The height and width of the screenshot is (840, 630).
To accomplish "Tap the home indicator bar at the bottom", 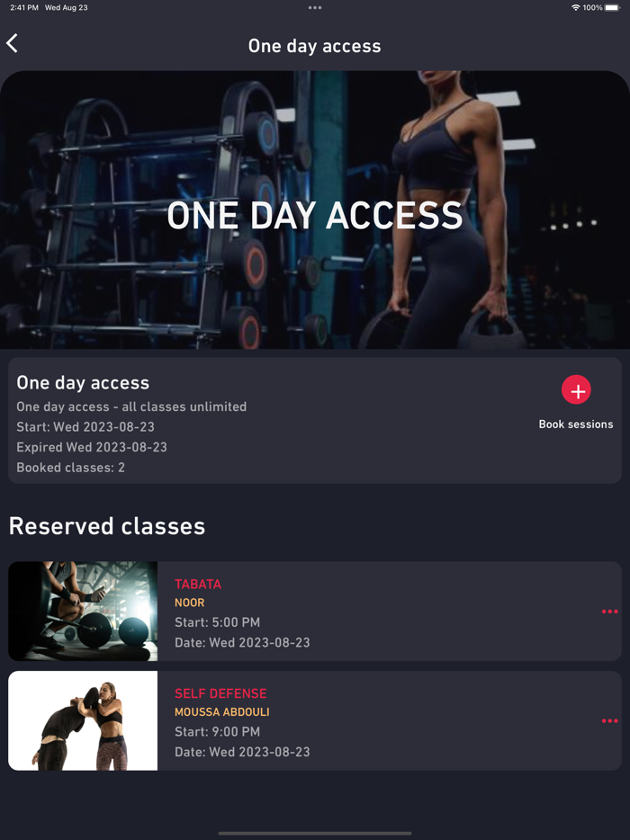I will click(x=315, y=833).
